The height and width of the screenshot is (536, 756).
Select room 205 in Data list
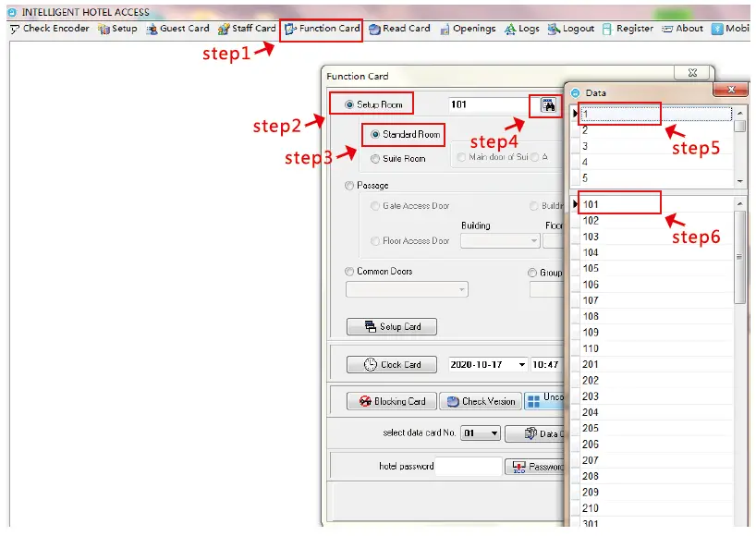(655, 428)
